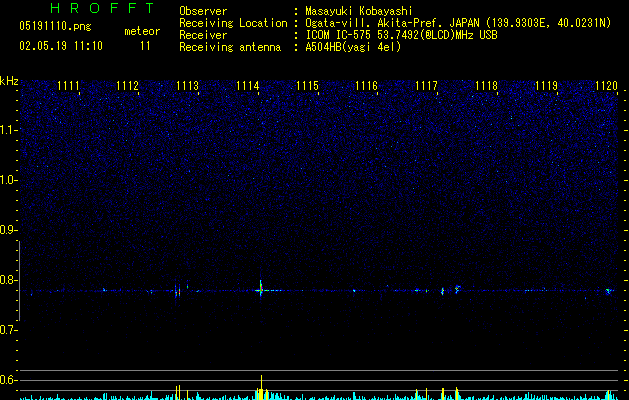Click the 1116 time marker
The height and width of the screenshot is (400, 629).
(x=367, y=86)
